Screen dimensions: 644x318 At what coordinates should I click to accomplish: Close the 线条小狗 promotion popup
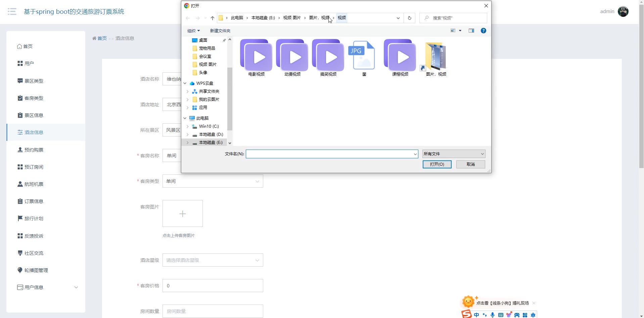[534, 303]
